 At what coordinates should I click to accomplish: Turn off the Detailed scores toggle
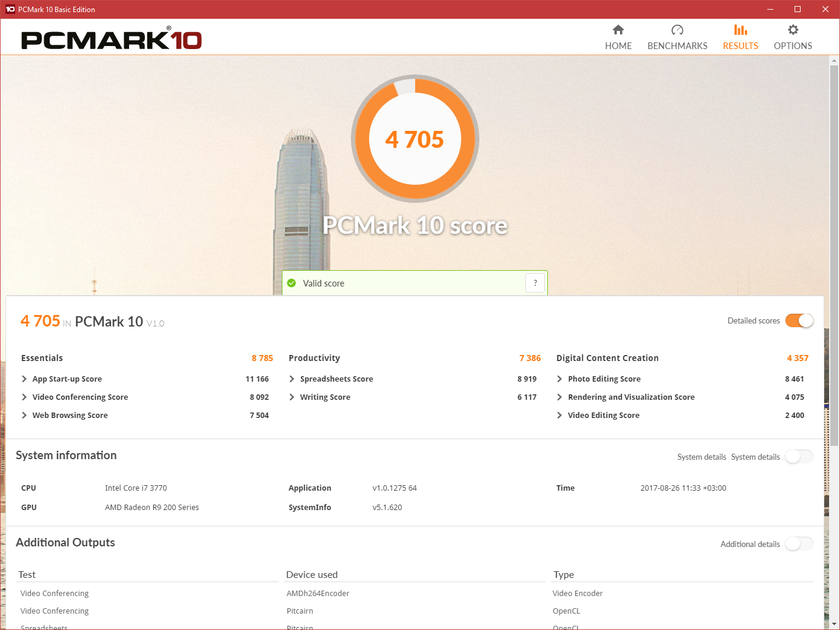tap(799, 320)
